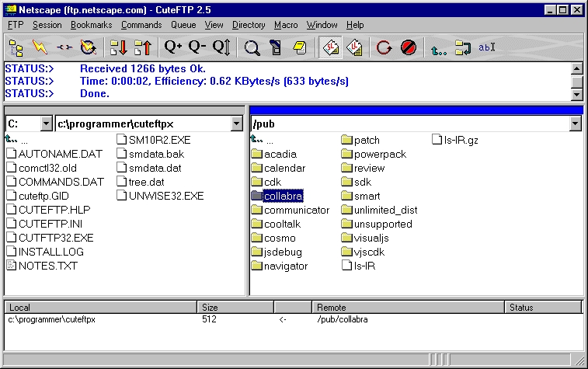Click the abI rename toolbar icon
Image resolution: width=588 pixels, height=369 pixels.
point(487,47)
